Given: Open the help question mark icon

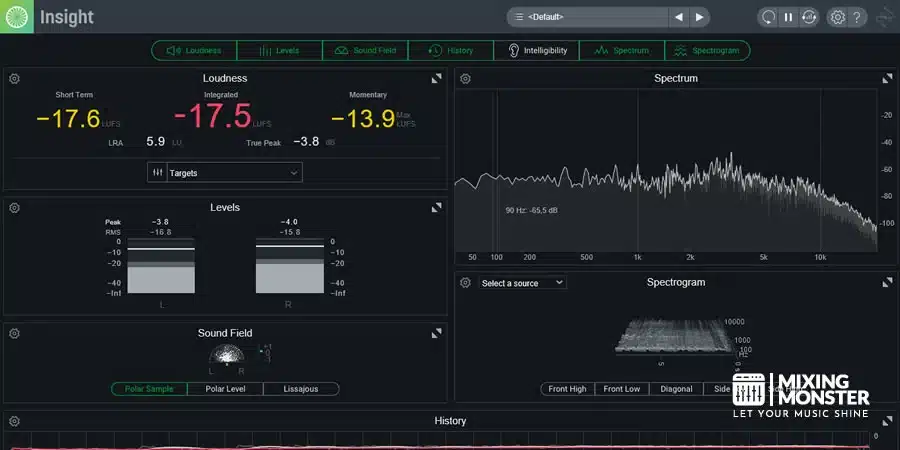Looking at the screenshot, I should tap(857, 17).
